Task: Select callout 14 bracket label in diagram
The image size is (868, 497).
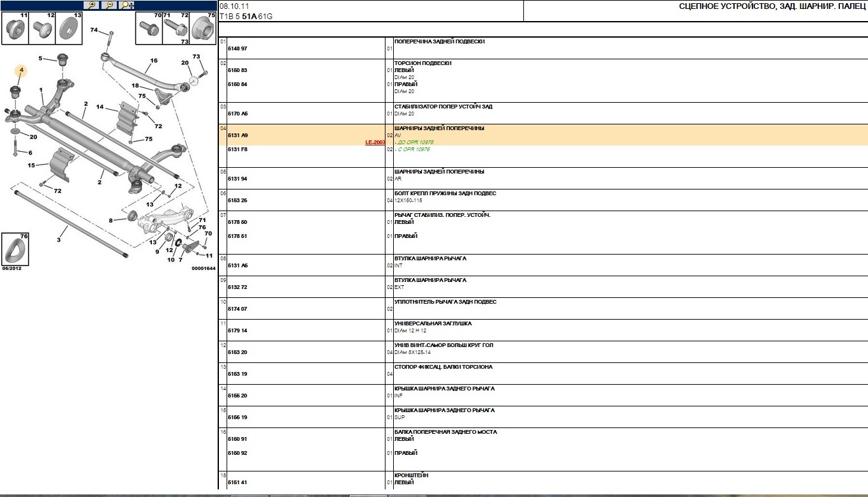Action: 100,107
